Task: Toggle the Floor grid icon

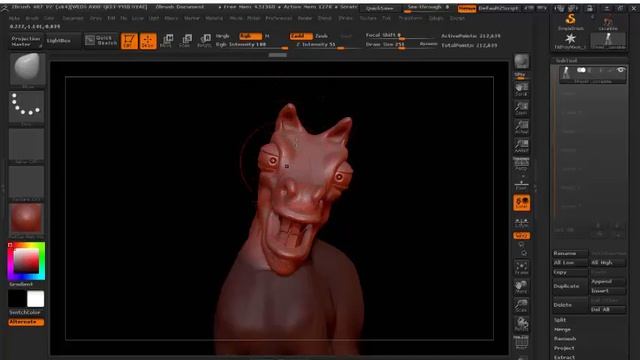Action: [522, 184]
